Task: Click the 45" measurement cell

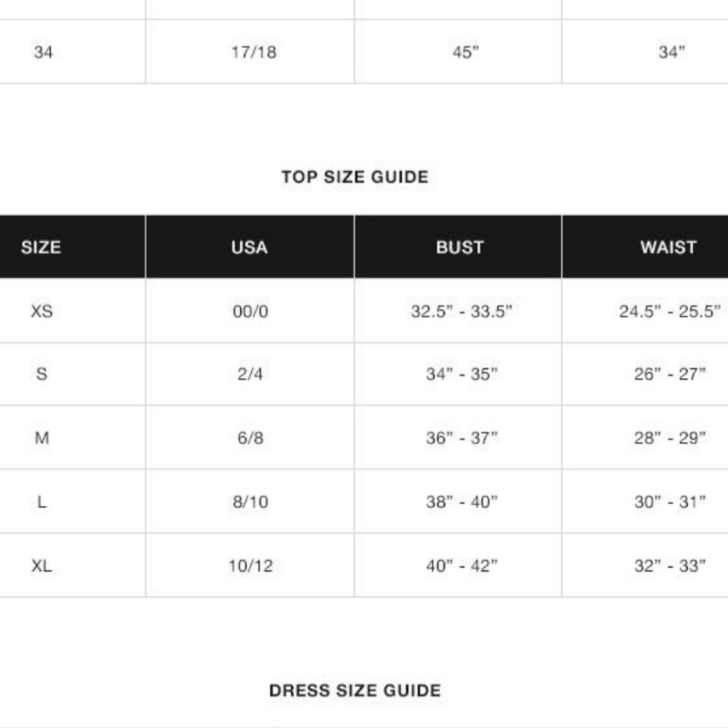Action: [x=466, y=52]
